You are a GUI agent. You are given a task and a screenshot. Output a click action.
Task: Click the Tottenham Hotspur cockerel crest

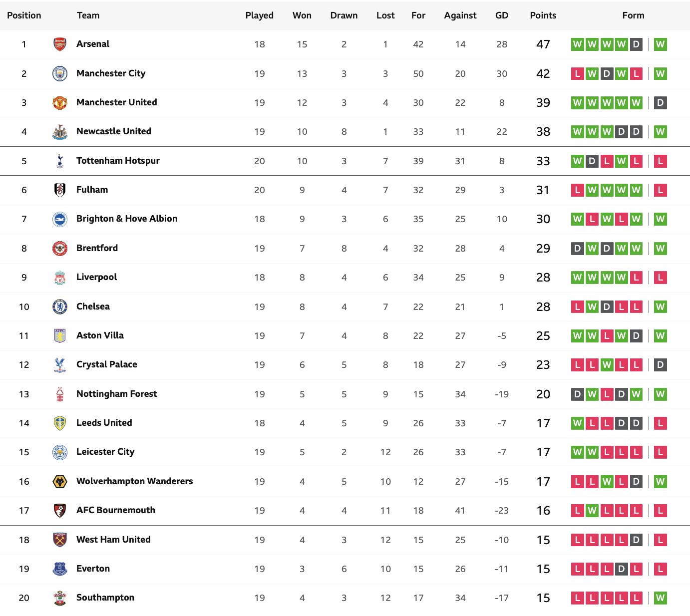[x=60, y=161]
